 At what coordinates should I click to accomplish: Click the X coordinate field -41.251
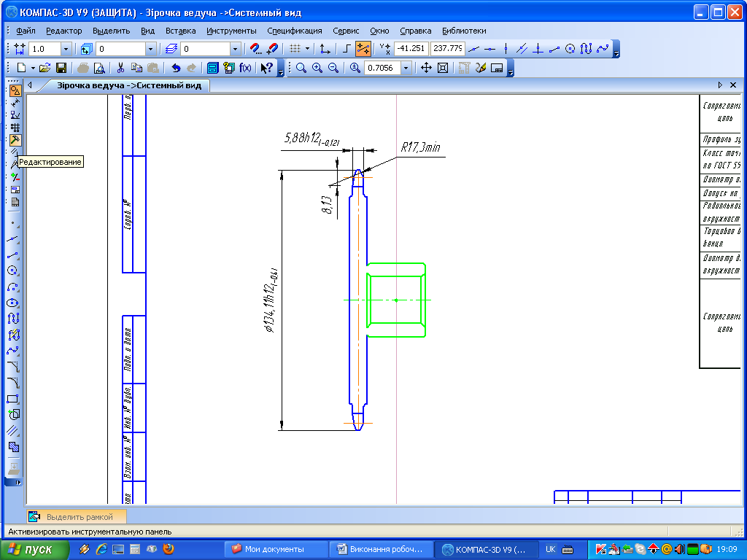coord(411,49)
